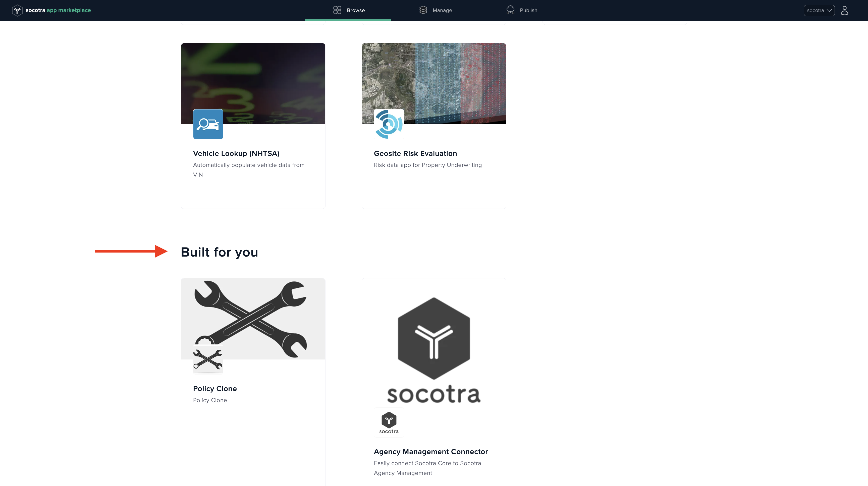Image resolution: width=868 pixels, height=486 pixels.
Task: Click the Geosite Risk Evaluation app icon
Action: click(389, 124)
